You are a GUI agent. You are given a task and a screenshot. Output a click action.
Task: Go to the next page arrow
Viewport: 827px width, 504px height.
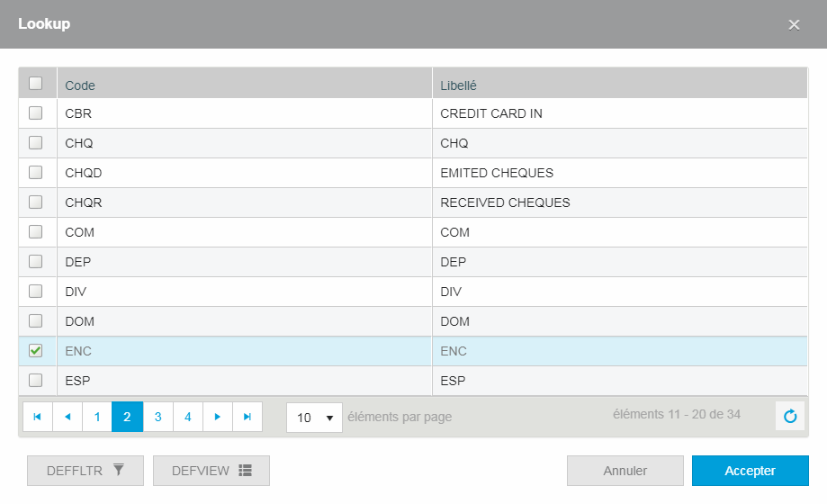pyautogui.click(x=217, y=417)
